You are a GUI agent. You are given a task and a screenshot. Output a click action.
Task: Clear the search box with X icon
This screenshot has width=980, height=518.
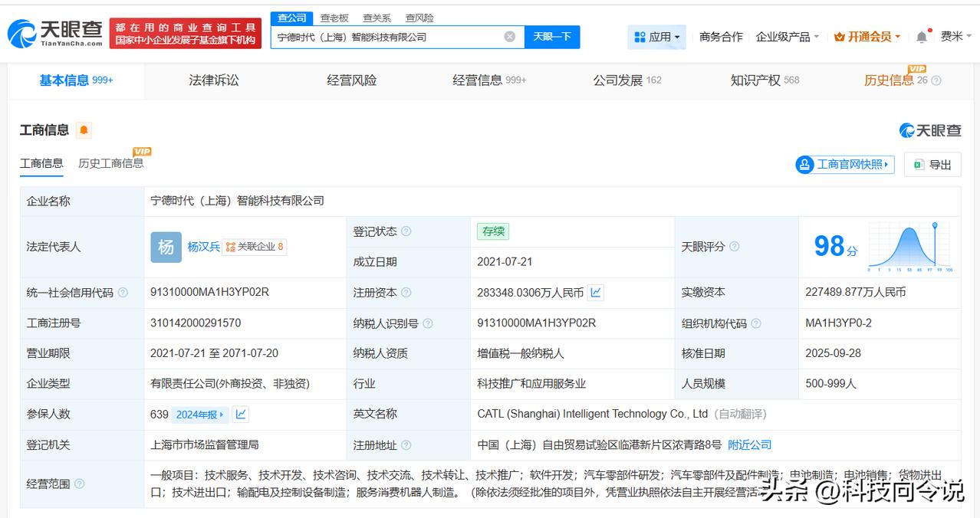510,37
